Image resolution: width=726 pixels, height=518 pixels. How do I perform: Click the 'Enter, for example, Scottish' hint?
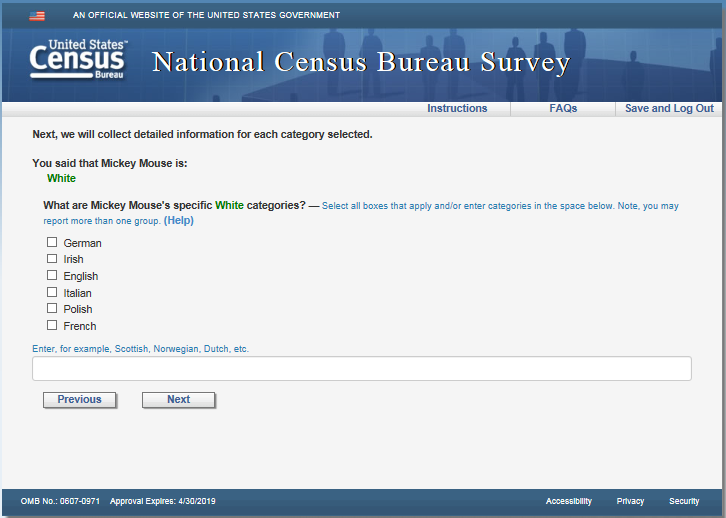tap(140, 349)
